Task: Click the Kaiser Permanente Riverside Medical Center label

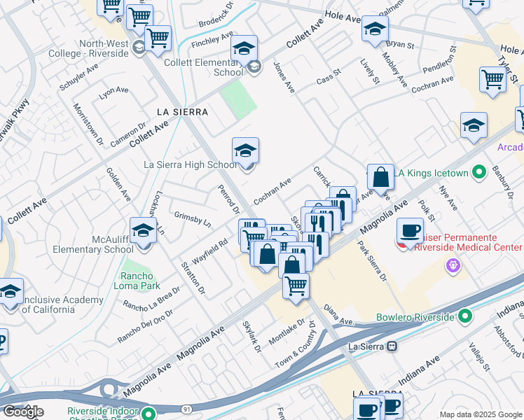Action: click(x=468, y=242)
